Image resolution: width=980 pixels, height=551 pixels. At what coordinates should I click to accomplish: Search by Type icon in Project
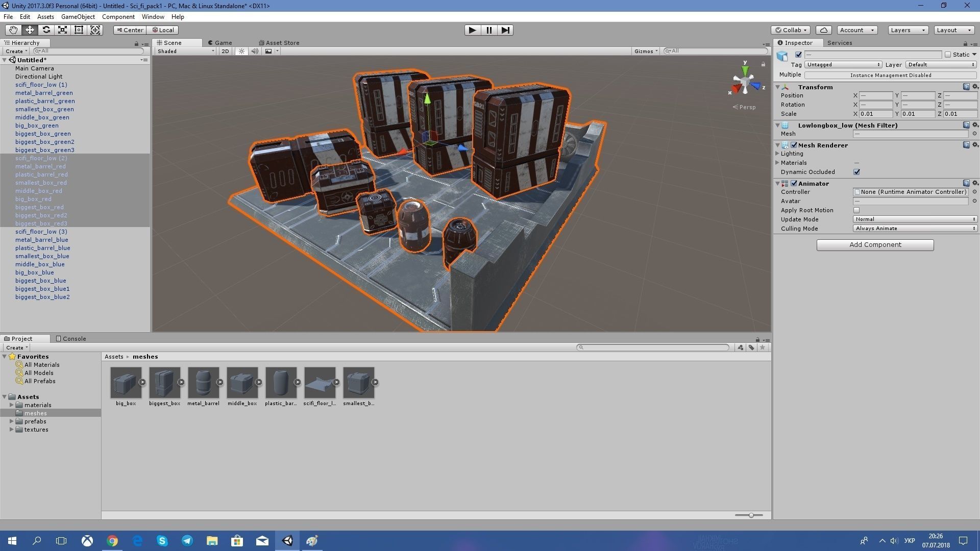(x=740, y=347)
